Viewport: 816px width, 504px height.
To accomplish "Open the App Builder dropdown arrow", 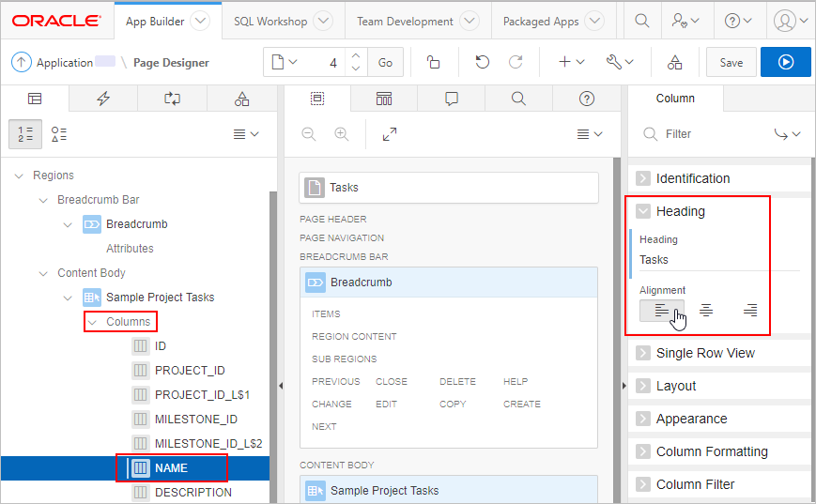I will pyautogui.click(x=200, y=21).
